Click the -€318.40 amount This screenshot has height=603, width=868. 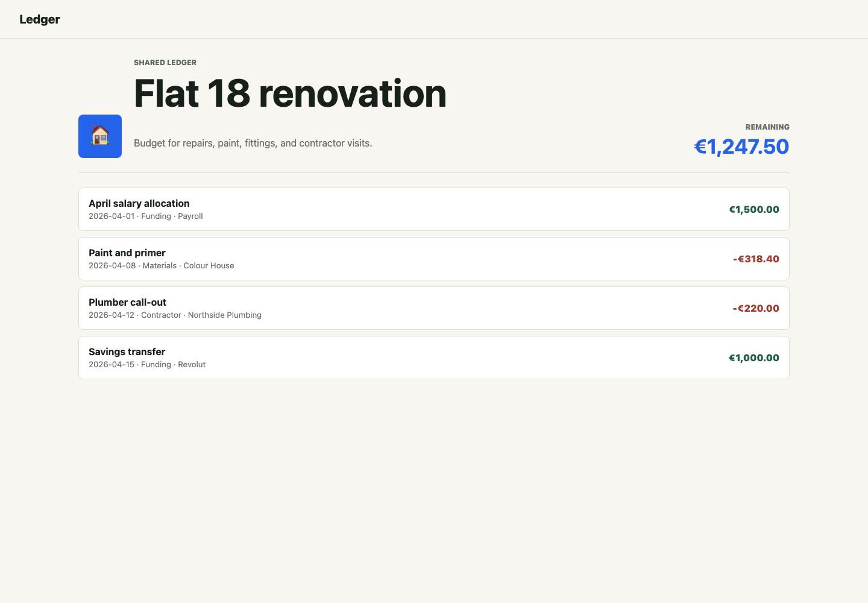[756, 259]
